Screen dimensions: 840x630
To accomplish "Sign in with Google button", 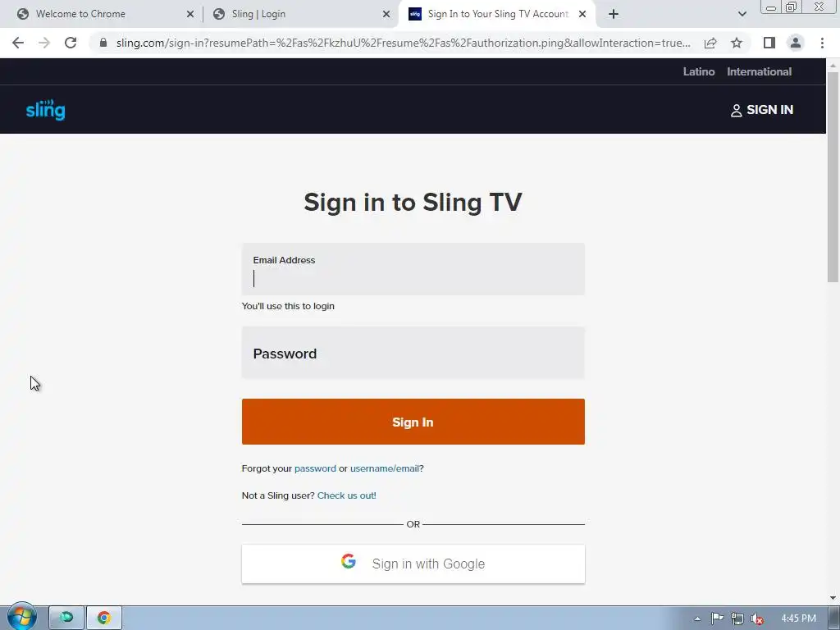I will (413, 564).
